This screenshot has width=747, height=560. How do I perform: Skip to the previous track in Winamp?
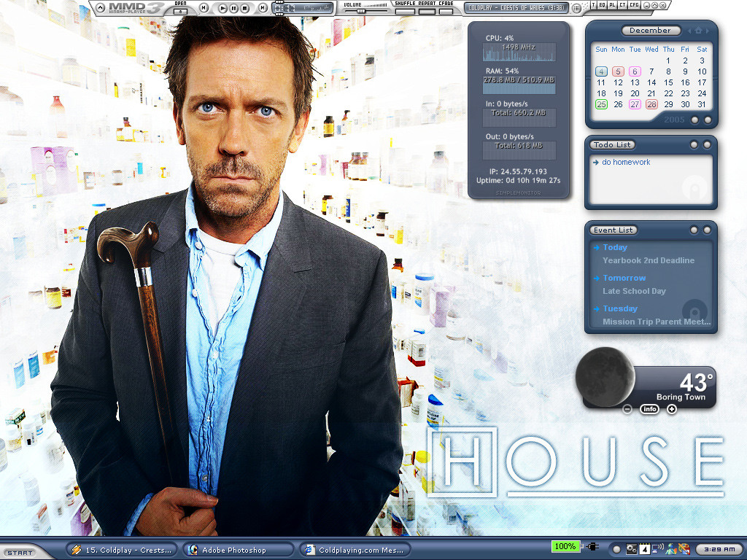204,7
